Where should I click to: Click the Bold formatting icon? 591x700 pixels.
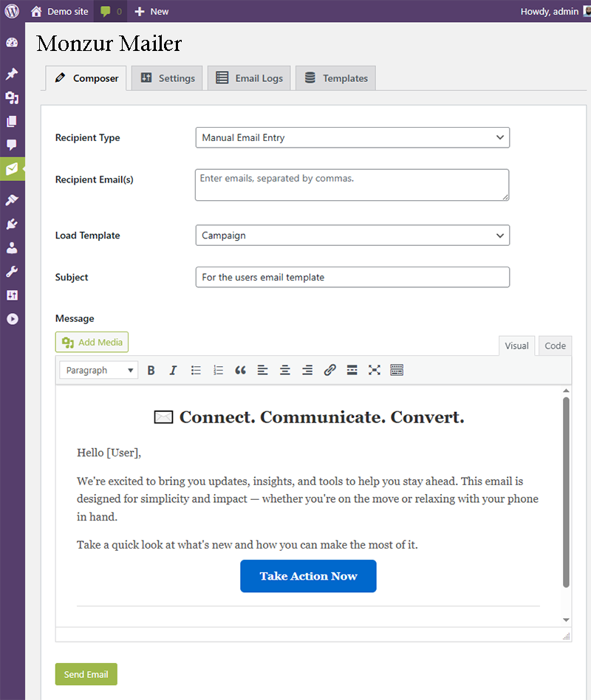pyautogui.click(x=151, y=370)
